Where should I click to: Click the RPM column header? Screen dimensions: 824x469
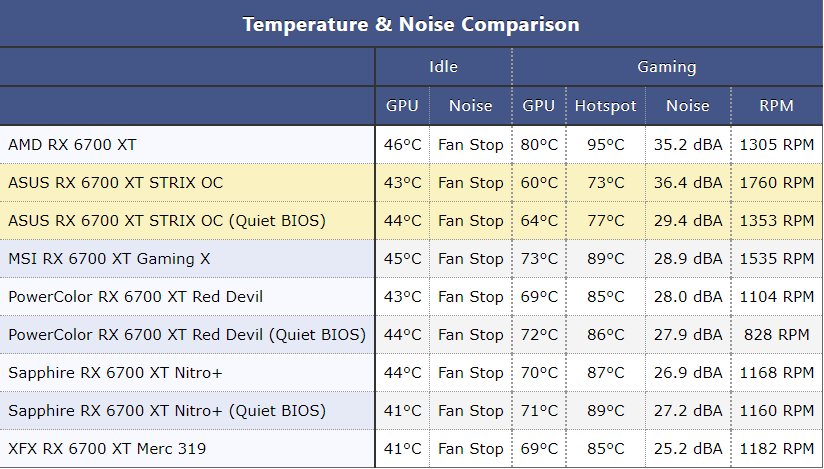(776, 105)
